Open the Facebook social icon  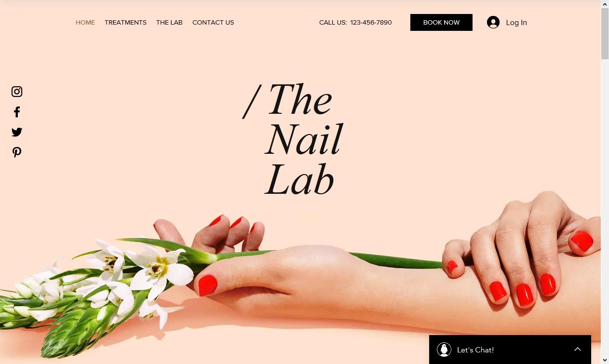17,112
